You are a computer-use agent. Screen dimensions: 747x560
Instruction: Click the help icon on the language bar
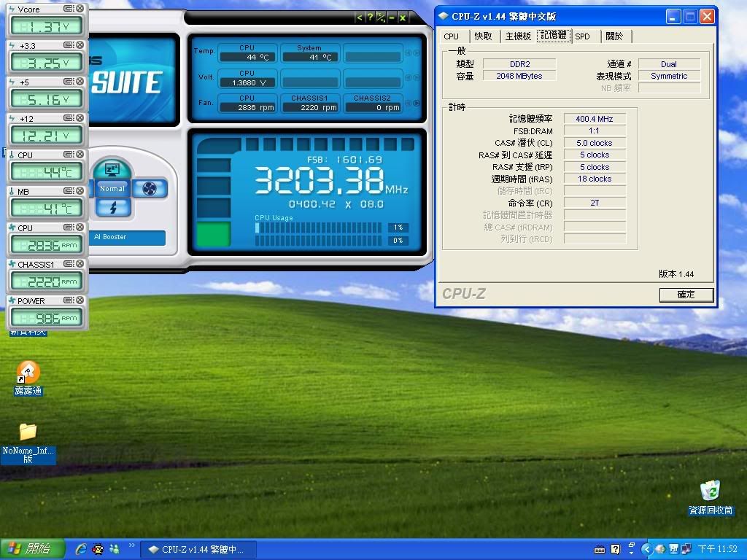615,550
